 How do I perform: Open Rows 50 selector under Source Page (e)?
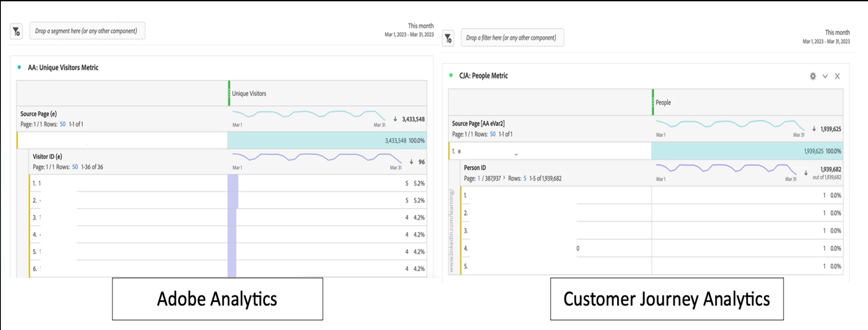(x=63, y=124)
